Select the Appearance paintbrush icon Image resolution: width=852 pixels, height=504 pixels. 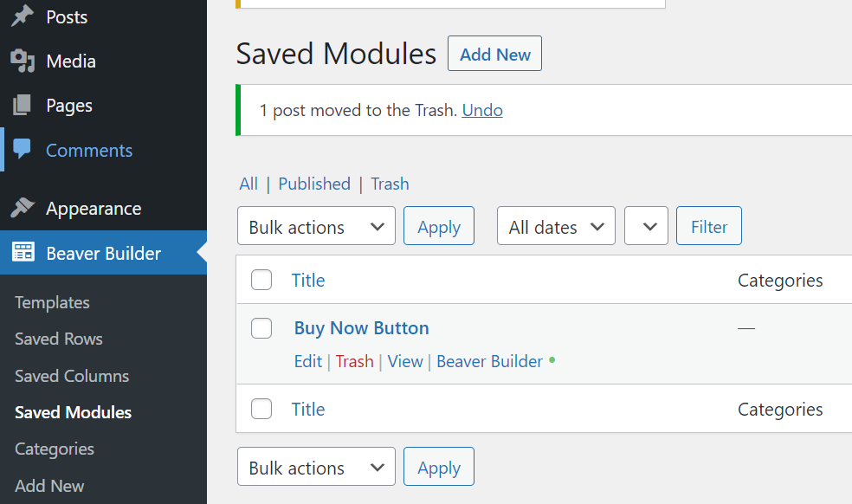coord(24,208)
